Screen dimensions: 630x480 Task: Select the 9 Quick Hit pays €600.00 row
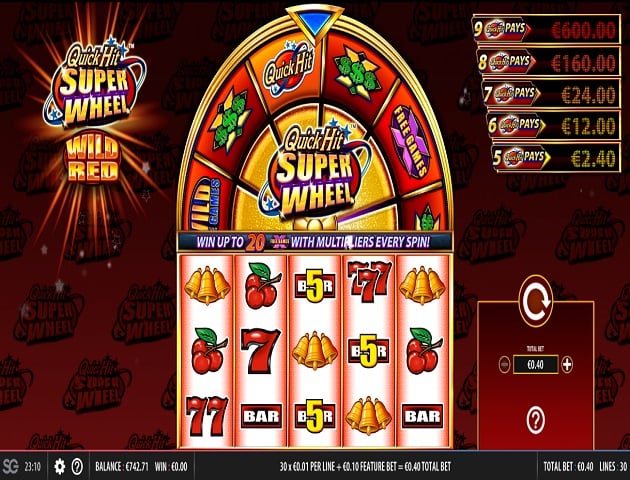(x=546, y=29)
